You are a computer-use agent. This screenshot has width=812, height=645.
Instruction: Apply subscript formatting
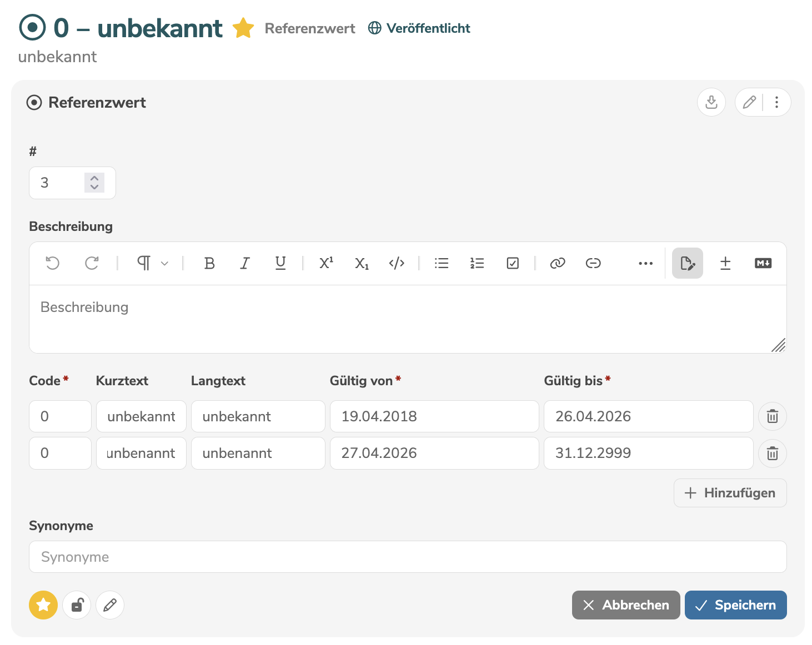pyautogui.click(x=362, y=263)
